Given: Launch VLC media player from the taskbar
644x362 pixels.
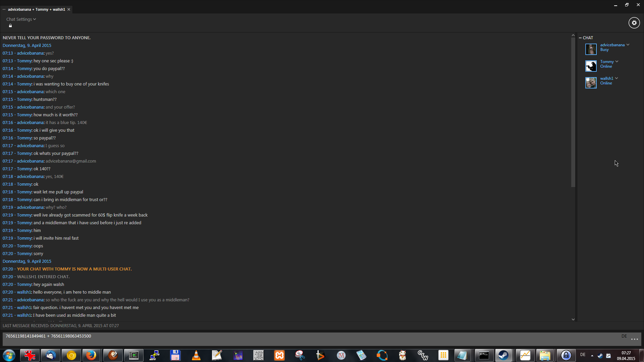Looking at the screenshot, I should pyautogui.click(x=196, y=355).
